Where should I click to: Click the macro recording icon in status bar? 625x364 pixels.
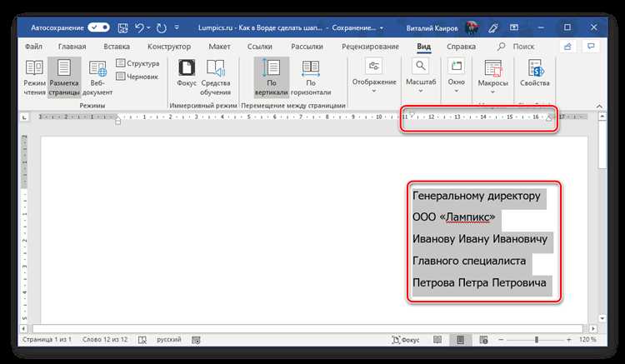pyautogui.click(x=196, y=340)
